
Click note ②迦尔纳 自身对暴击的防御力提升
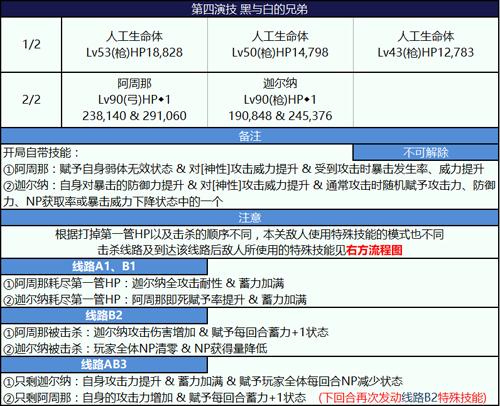249,193
